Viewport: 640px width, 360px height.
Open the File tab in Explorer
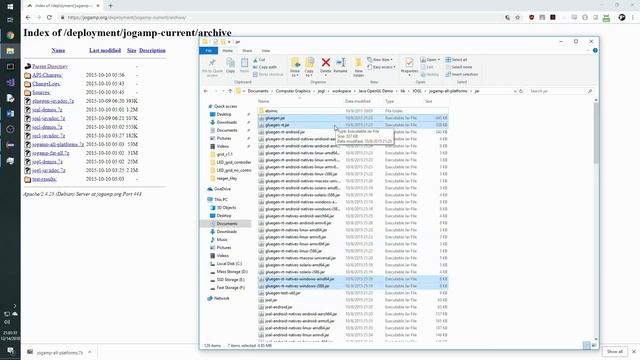click(x=209, y=51)
